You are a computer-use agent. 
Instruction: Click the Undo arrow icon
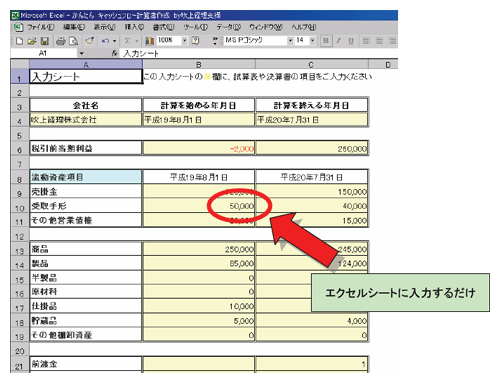coord(105,41)
